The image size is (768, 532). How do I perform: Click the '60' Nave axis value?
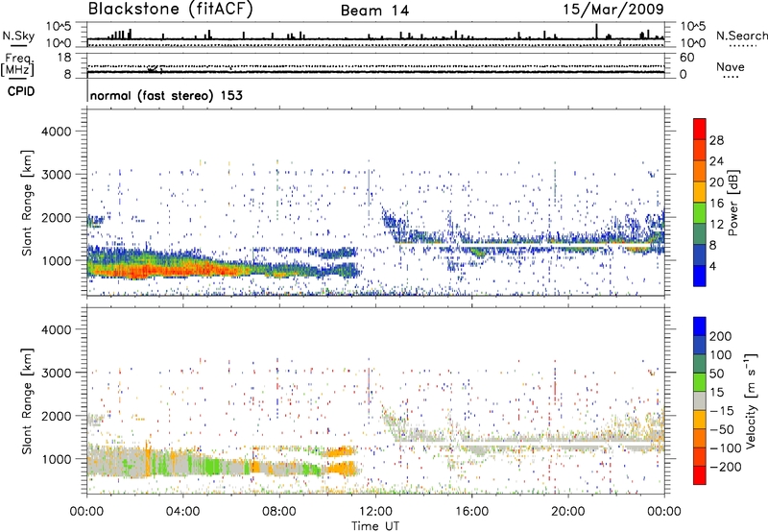pos(686,58)
